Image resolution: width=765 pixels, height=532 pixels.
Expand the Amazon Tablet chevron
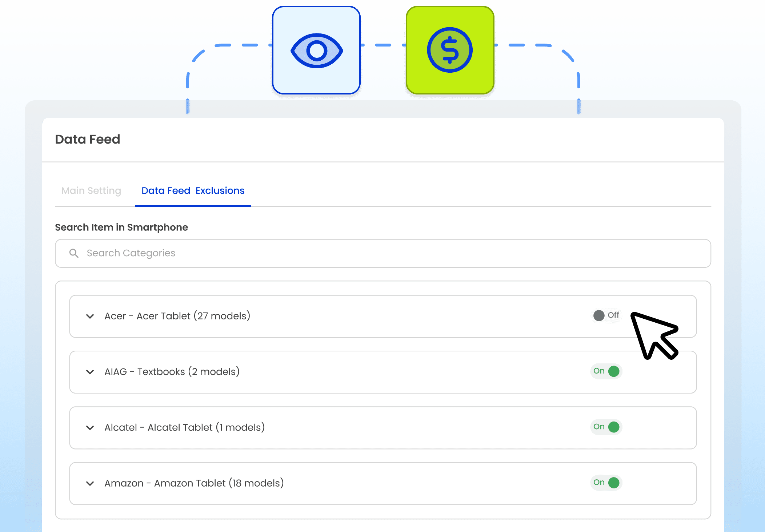[x=90, y=483]
